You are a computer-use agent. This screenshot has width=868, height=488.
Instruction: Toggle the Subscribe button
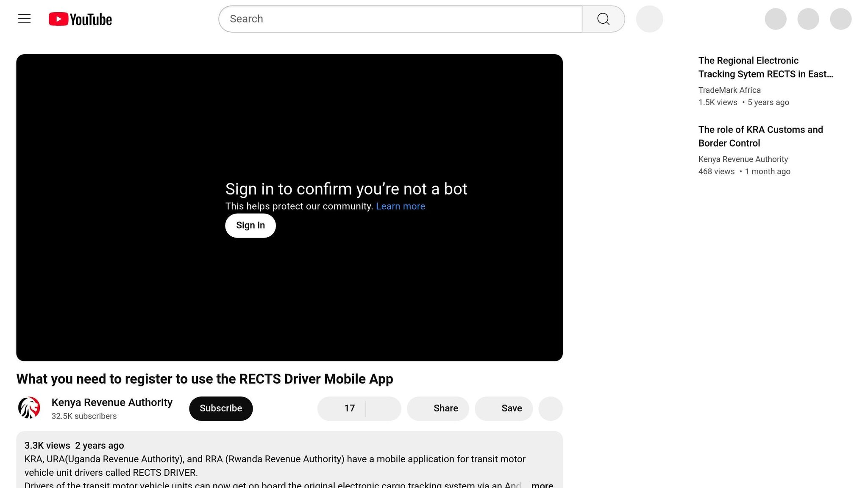pyautogui.click(x=220, y=408)
